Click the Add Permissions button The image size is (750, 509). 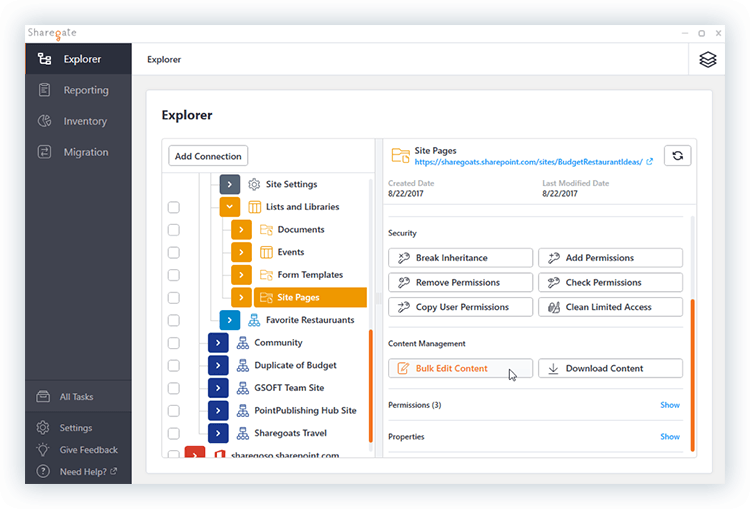610,258
